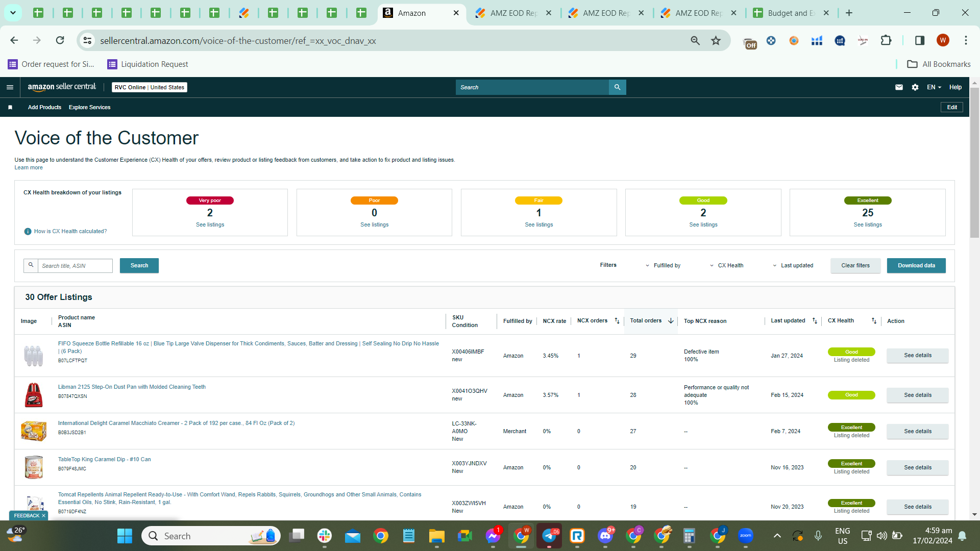The height and width of the screenshot is (551, 980).
Task: Open the Explore Services menu item
Action: tap(89, 107)
